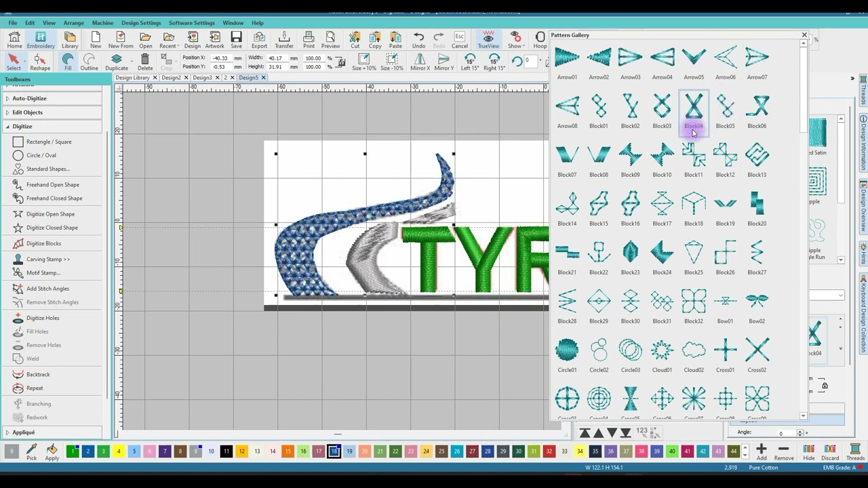This screenshot has height=488, width=868.
Task: Choose the Circle01 pattern thumbnail
Action: (567, 356)
